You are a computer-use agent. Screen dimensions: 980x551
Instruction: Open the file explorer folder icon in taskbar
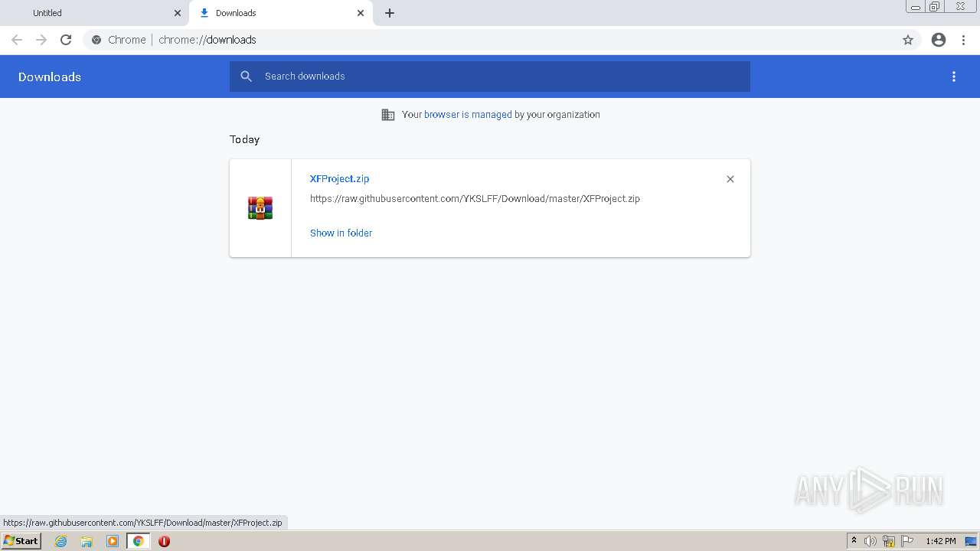click(87, 541)
